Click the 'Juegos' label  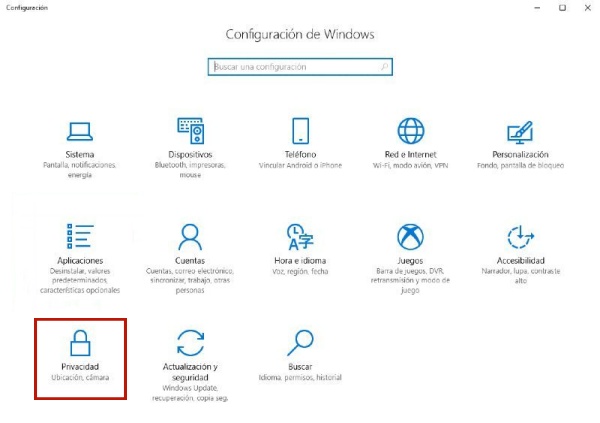[x=410, y=261]
